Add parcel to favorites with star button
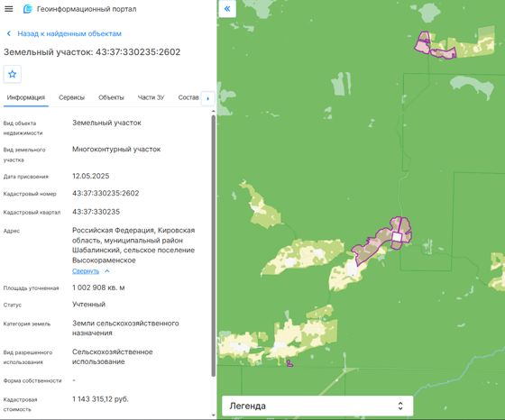 click(x=13, y=74)
